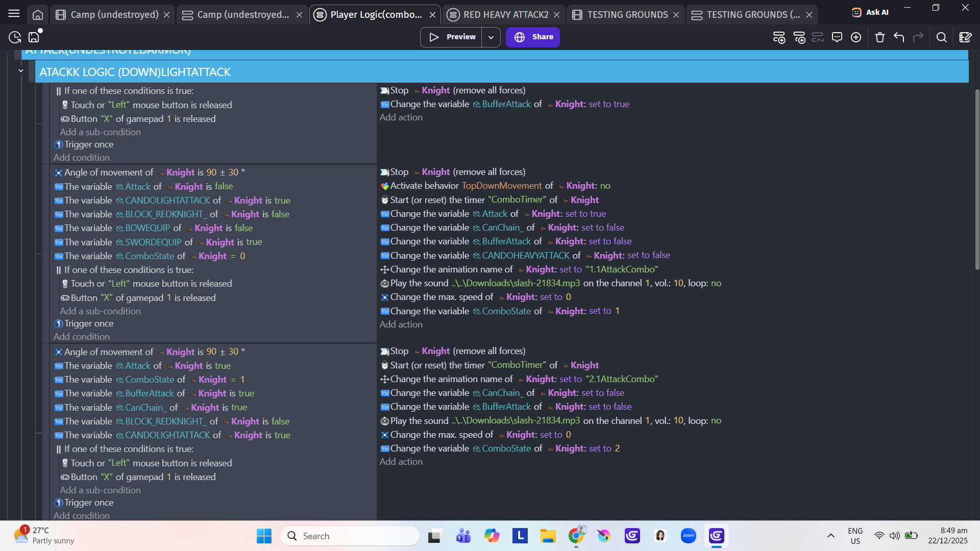The image size is (980, 551).
Task: Undo the last change
Action: 899,37
